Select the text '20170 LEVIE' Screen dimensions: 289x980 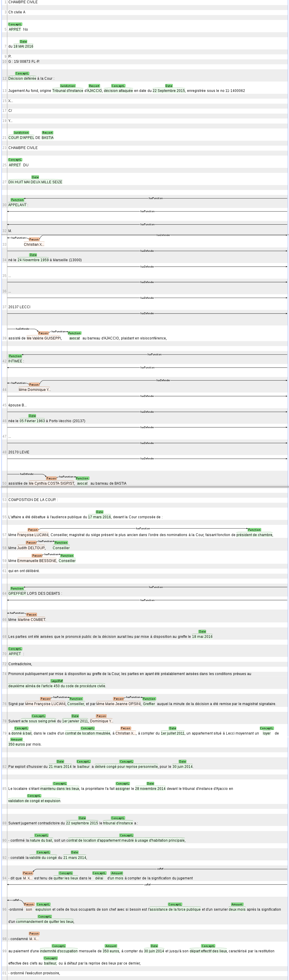pyautogui.click(x=19, y=453)
